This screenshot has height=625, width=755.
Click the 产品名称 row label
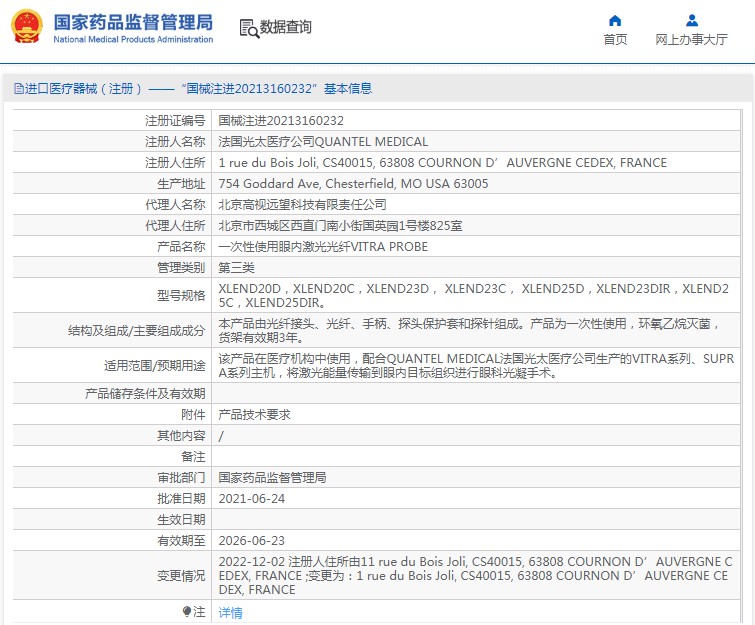[181, 247]
